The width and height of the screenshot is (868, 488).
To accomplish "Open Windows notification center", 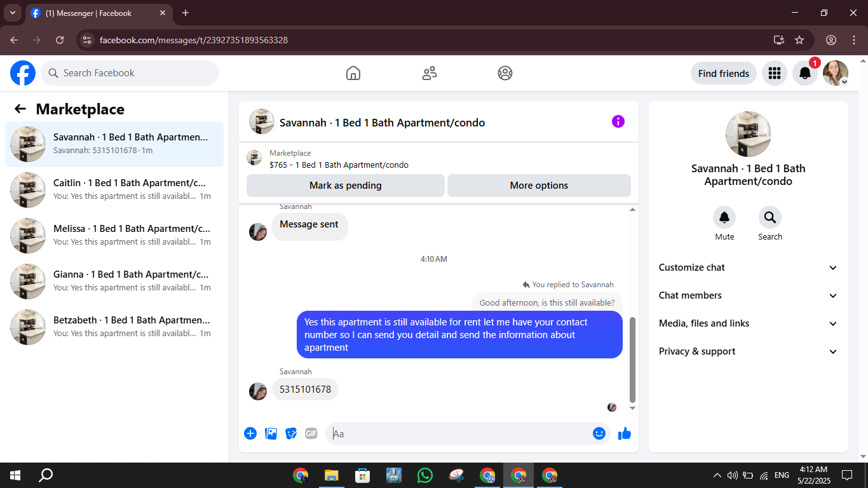I will [x=847, y=475].
